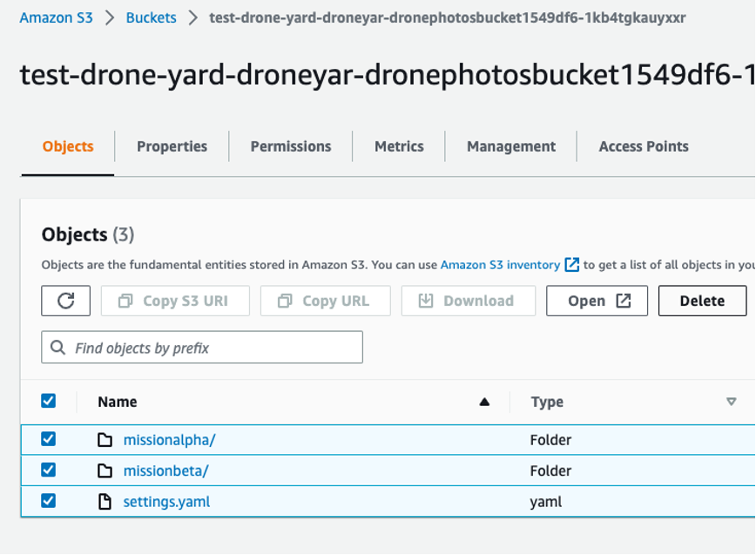This screenshot has height=555, width=756.
Task: Click external link icon after Amazon S3 inventory
Action: point(571,264)
